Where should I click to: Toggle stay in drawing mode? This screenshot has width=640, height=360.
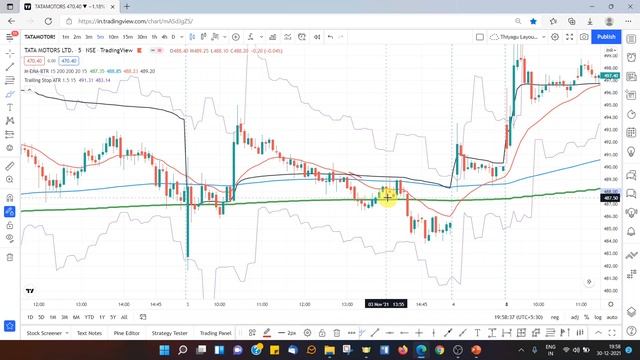10,211
